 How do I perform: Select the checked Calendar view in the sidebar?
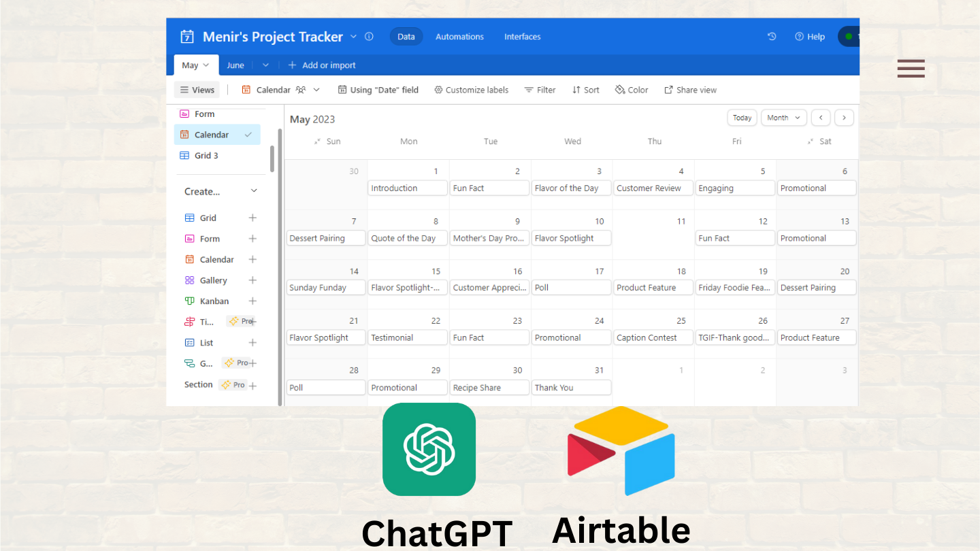pyautogui.click(x=217, y=135)
